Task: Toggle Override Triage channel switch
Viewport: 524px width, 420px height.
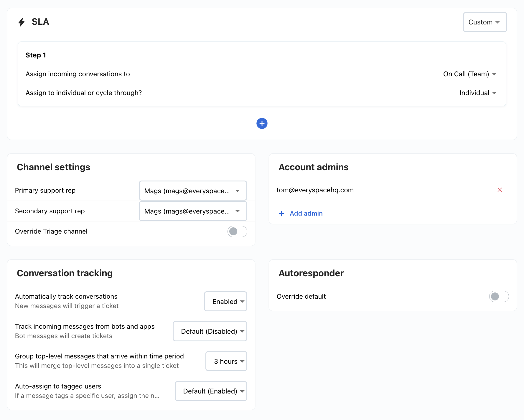Action: click(x=237, y=232)
